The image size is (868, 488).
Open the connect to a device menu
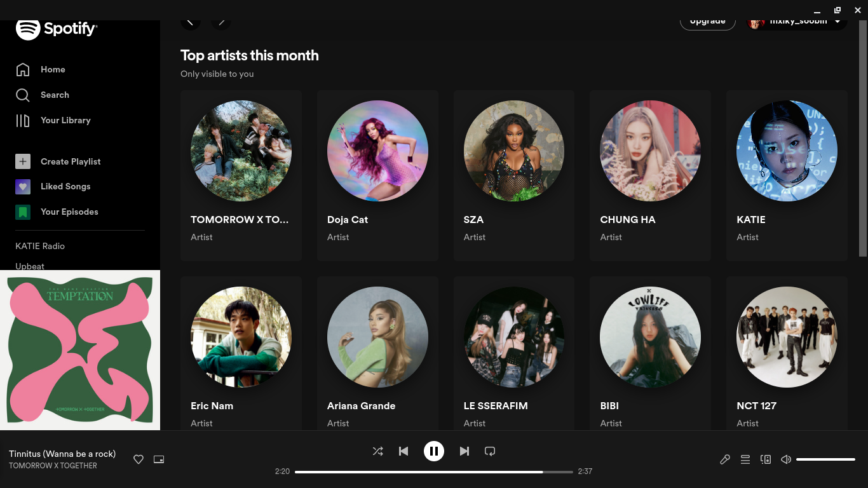pyautogui.click(x=766, y=459)
